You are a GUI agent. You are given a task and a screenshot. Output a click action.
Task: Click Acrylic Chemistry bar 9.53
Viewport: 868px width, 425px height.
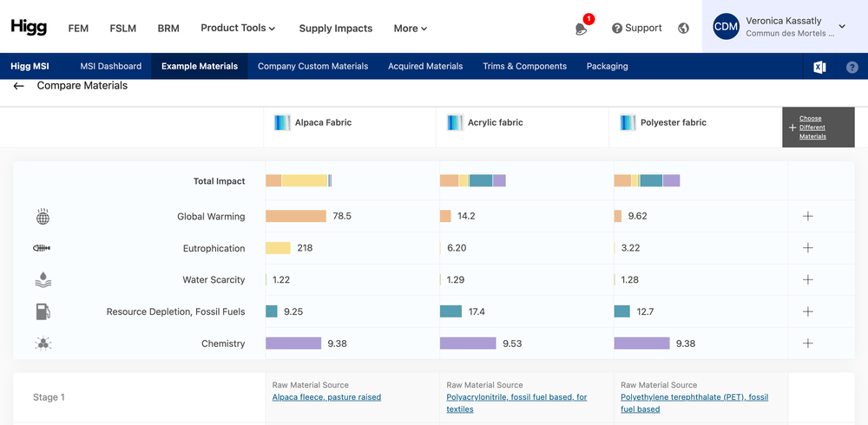pyautogui.click(x=468, y=343)
